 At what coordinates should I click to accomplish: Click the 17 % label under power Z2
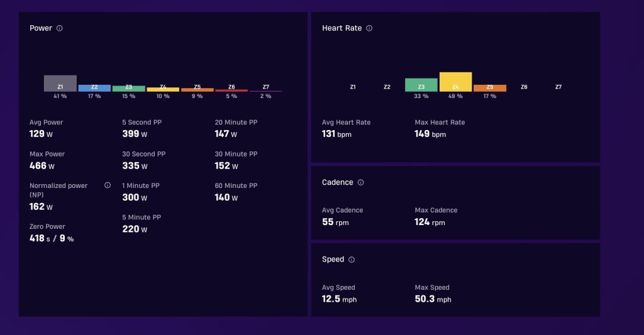pos(94,96)
